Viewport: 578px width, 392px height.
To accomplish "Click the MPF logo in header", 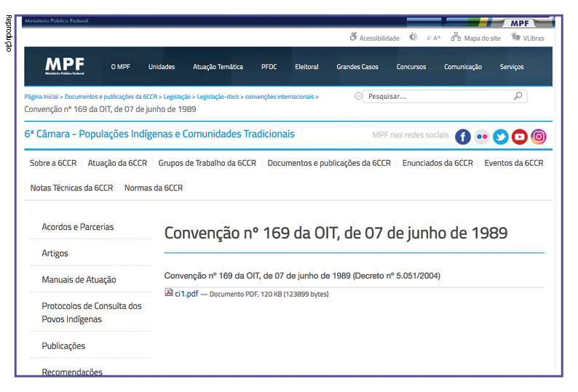I will [x=64, y=67].
